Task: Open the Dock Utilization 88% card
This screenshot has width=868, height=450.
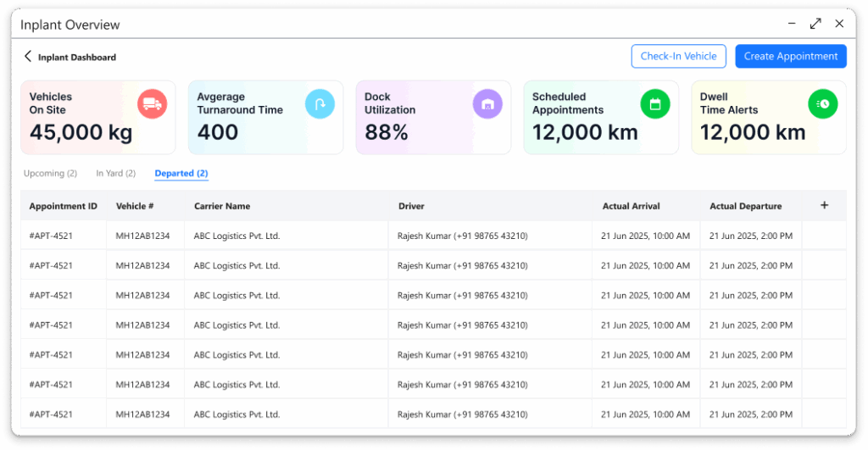Action: pyautogui.click(x=433, y=118)
